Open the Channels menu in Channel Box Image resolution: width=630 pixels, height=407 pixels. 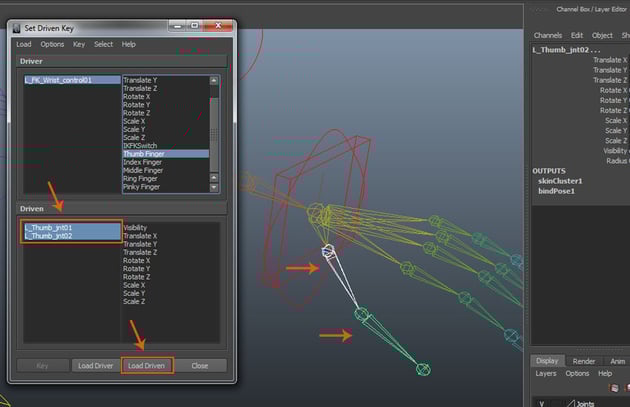click(547, 35)
